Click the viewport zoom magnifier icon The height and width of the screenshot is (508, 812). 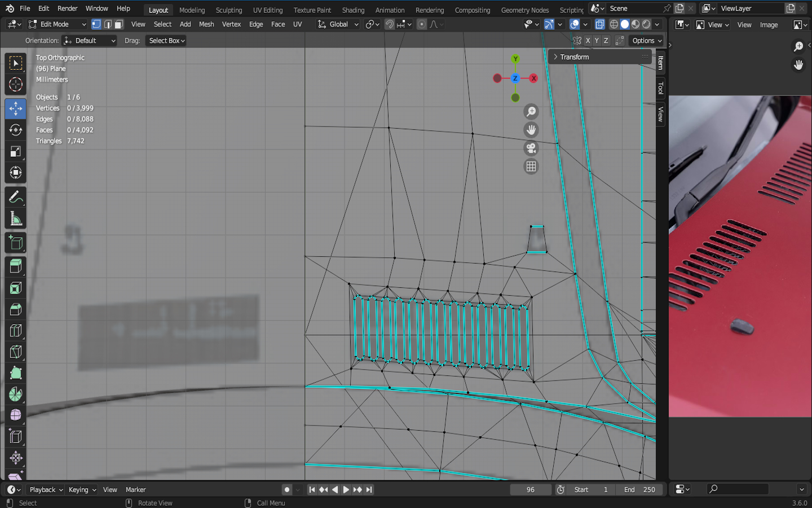pyautogui.click(x=531, y=112)
